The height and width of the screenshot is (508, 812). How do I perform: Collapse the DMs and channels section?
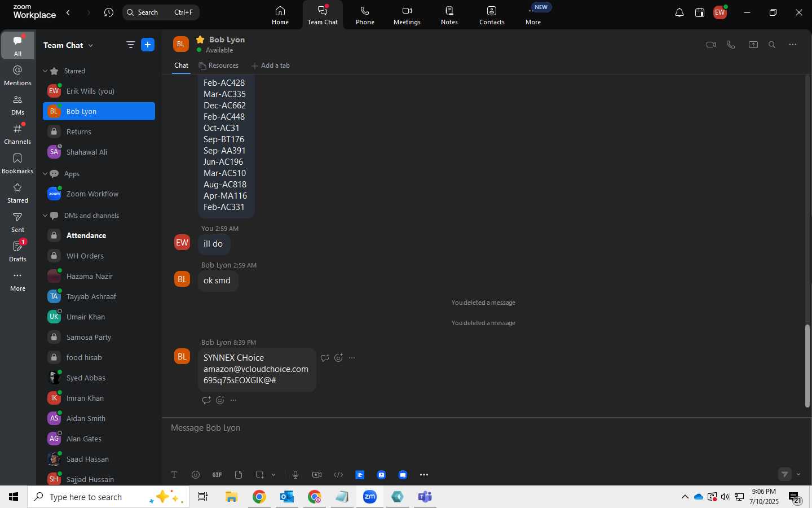tap(45, 216)
